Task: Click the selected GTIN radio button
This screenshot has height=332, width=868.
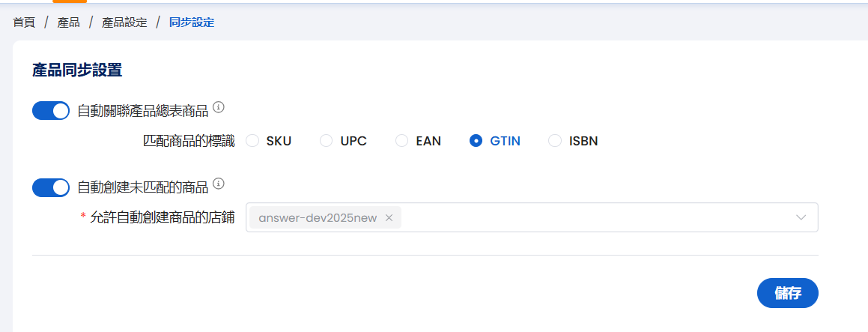Action: pyautogui.click(x=476, y=141)
